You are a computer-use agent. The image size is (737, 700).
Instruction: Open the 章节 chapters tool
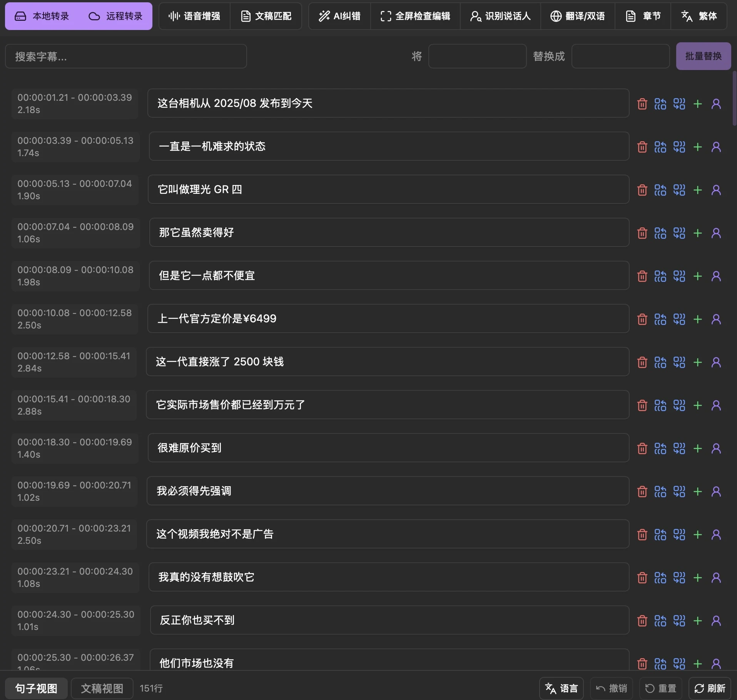tap(643, 16)
